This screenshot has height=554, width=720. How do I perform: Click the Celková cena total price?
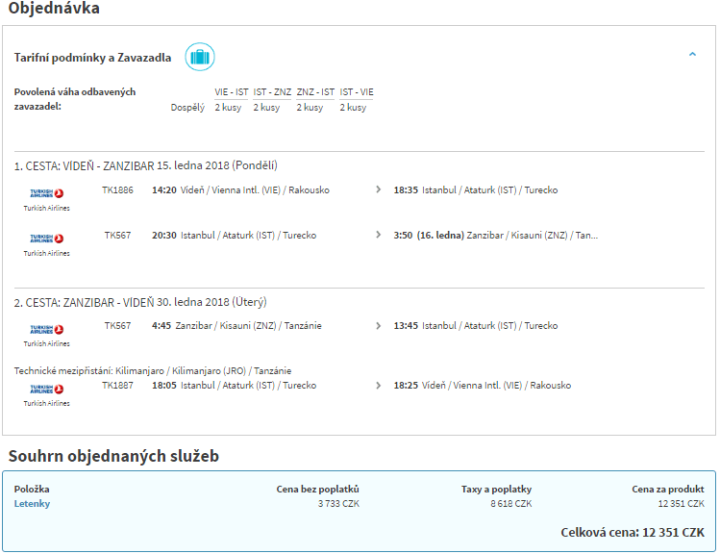[x=633, y=532]
